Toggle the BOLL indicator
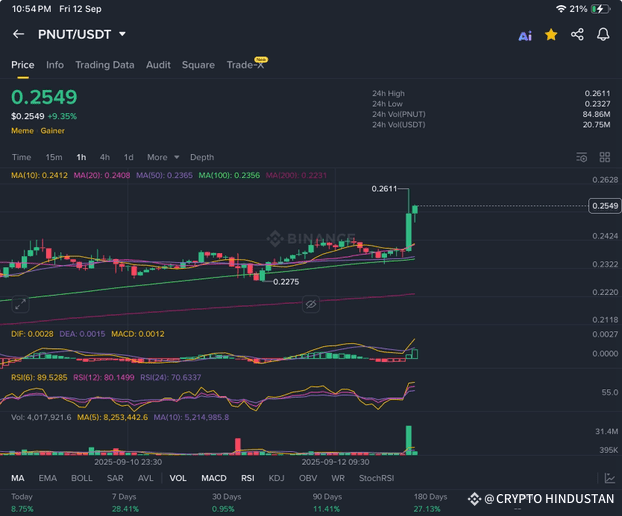 (x=82, y=478)
